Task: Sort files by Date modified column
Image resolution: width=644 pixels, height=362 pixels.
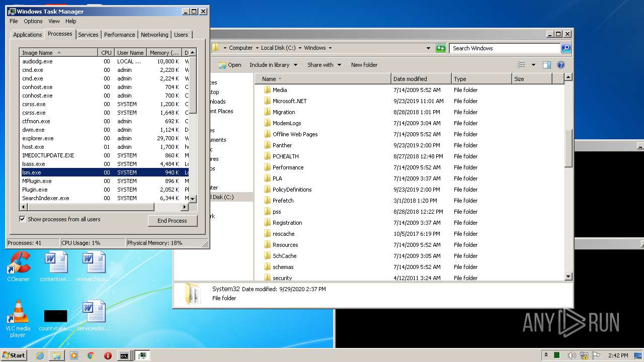Action: point(421,79)
